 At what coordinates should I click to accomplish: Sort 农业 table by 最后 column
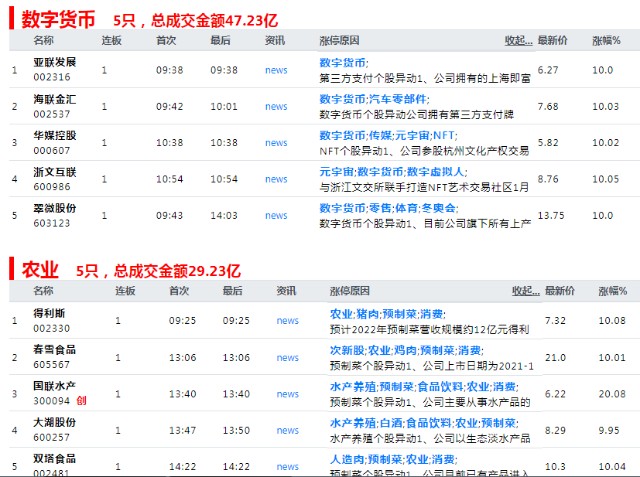pos(233,291)
